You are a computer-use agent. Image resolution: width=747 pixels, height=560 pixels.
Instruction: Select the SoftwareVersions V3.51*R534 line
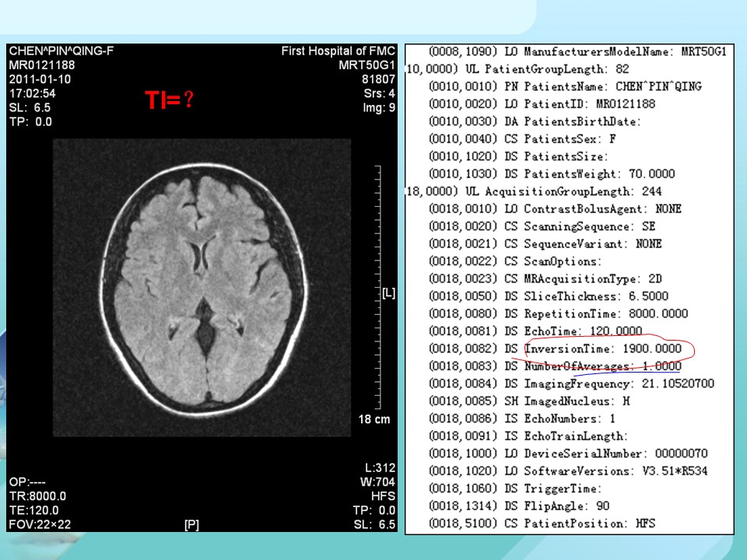[x=567, y=471]
